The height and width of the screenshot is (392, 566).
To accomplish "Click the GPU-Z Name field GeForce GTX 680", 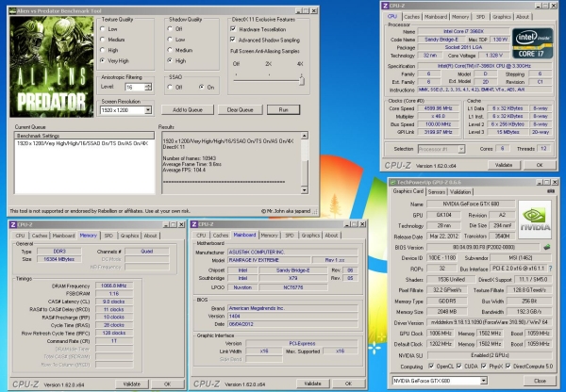I will (x=471, y=204).
